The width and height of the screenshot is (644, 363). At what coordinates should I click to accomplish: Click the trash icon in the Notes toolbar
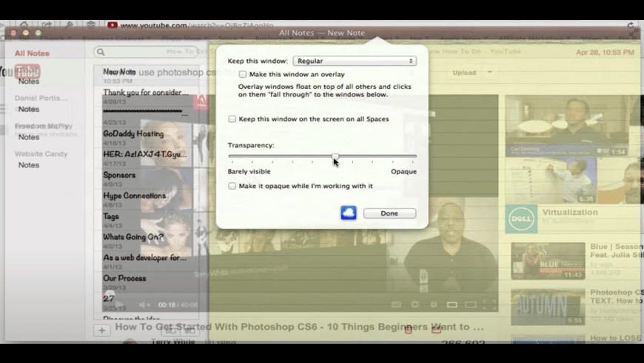pyautogui.click(x=409, y=329)
